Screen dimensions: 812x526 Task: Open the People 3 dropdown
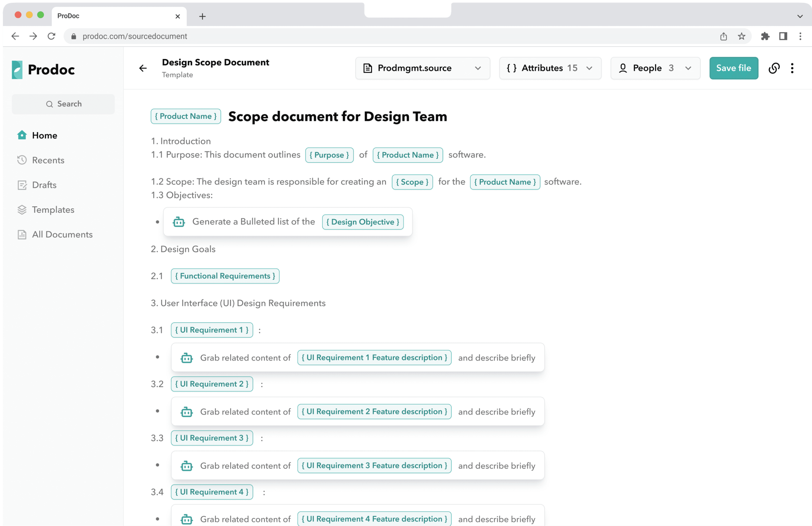coord(655,68)
